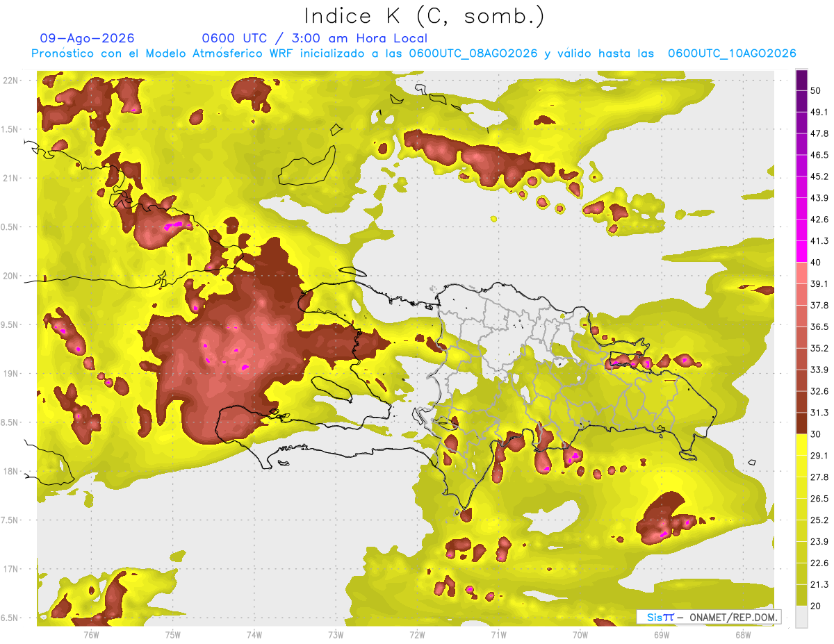Image resolution: width=834 pixels, height=644 pixels.
Task: Click the "30" color scale value
Action: click(x=816, y=434)
